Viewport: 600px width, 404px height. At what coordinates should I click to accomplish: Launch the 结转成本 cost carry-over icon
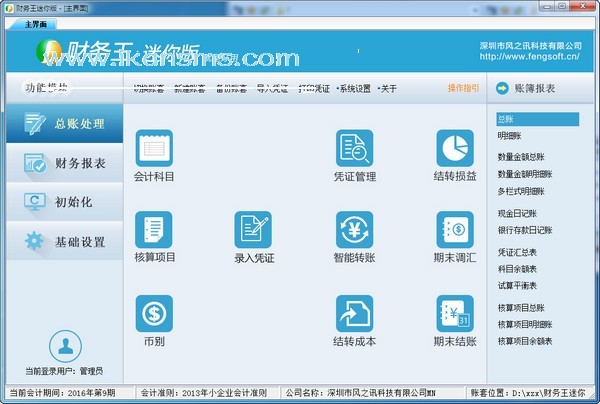click(x=354, y=313)
